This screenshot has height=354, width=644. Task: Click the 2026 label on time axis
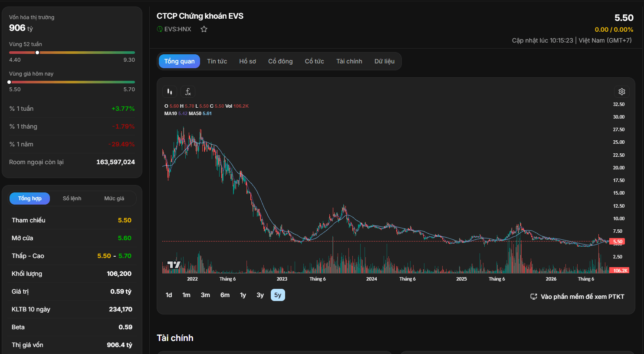click(x=551, y=279)
